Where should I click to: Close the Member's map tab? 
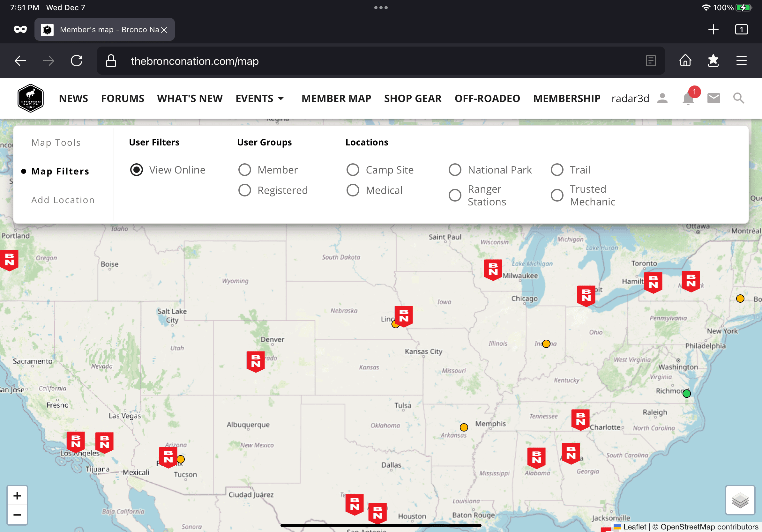164,30
